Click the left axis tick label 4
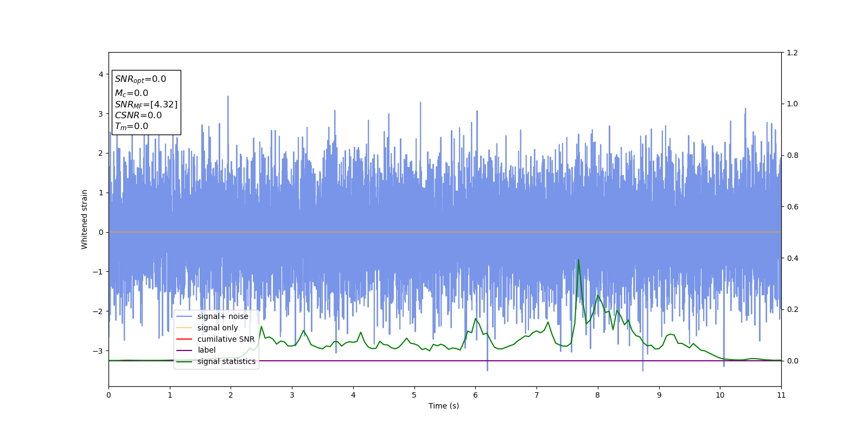 coord(101,74)
